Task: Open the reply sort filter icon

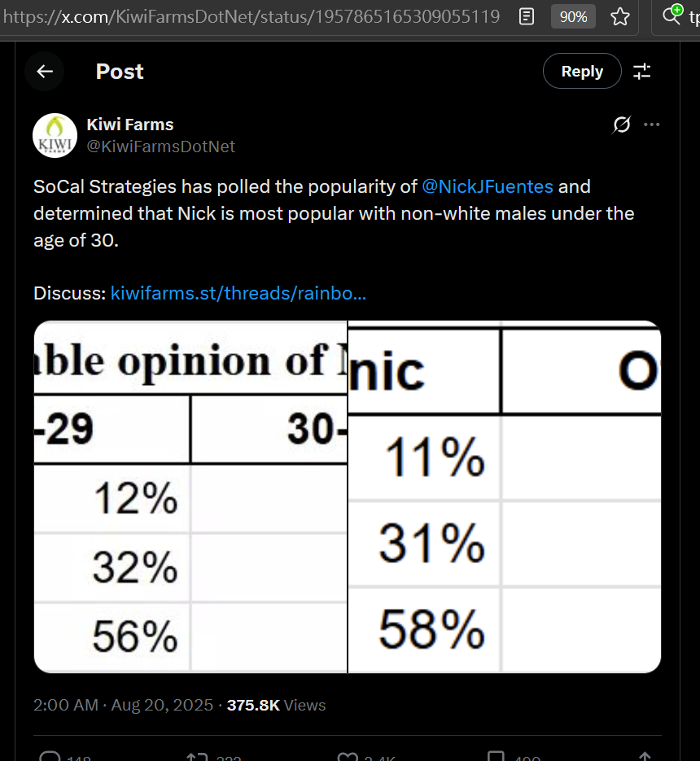Action: [x=642, y=72]
